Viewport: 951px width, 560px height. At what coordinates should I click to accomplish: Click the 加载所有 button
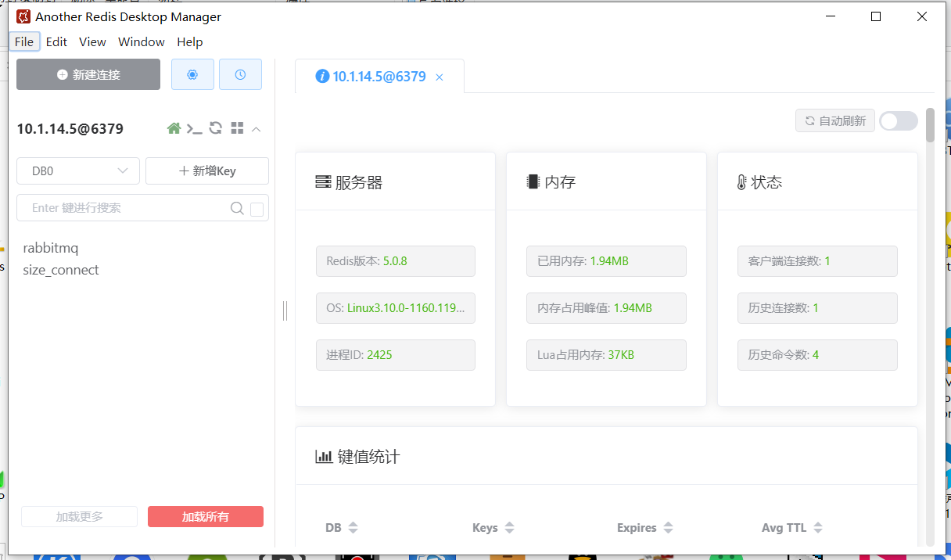pos(206,516)
